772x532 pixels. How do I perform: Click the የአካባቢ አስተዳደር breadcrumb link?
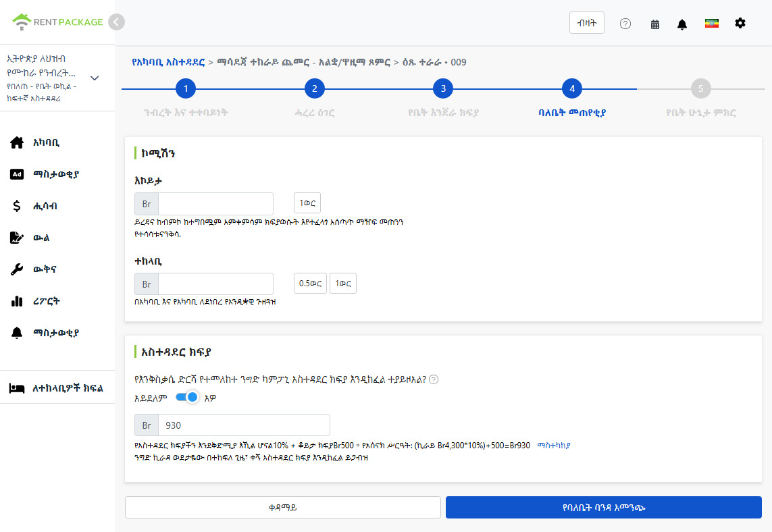tap(168, 63)
